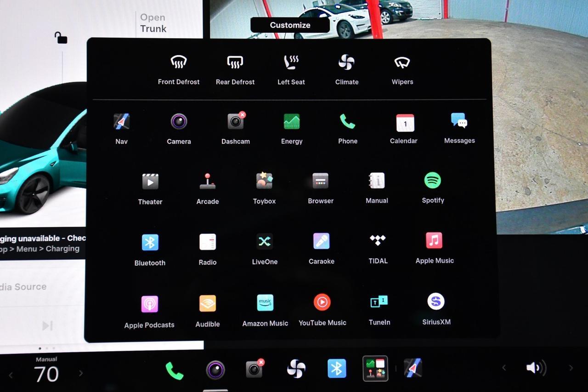Open the Browser app

321,188
